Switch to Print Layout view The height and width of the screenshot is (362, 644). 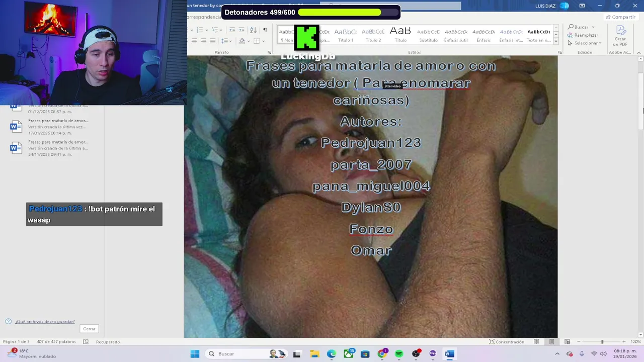pos(552,342)
